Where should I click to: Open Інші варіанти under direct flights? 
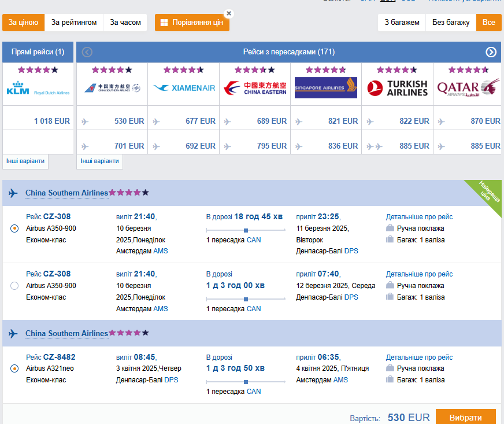25,161
